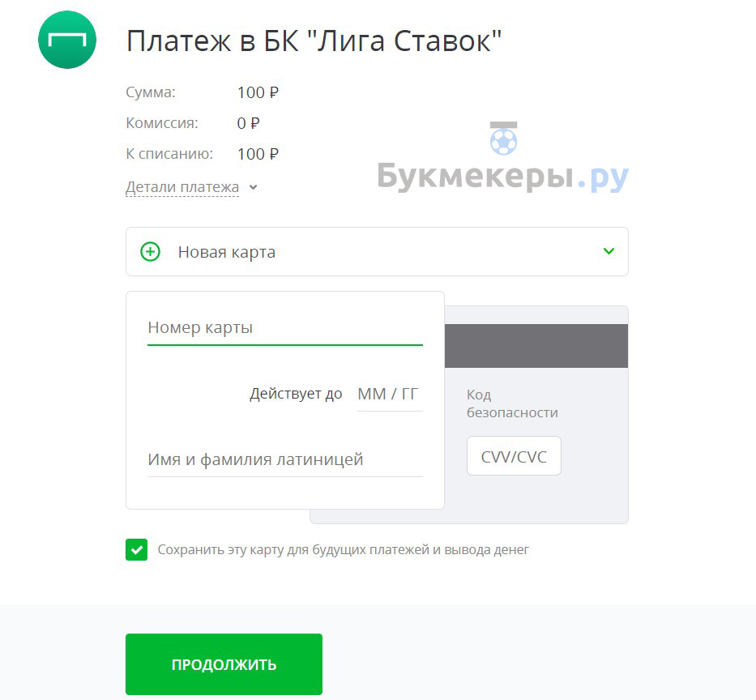
Task: Click the ПРОДОЛЖИТЬ button
Action: coord(224,664)
